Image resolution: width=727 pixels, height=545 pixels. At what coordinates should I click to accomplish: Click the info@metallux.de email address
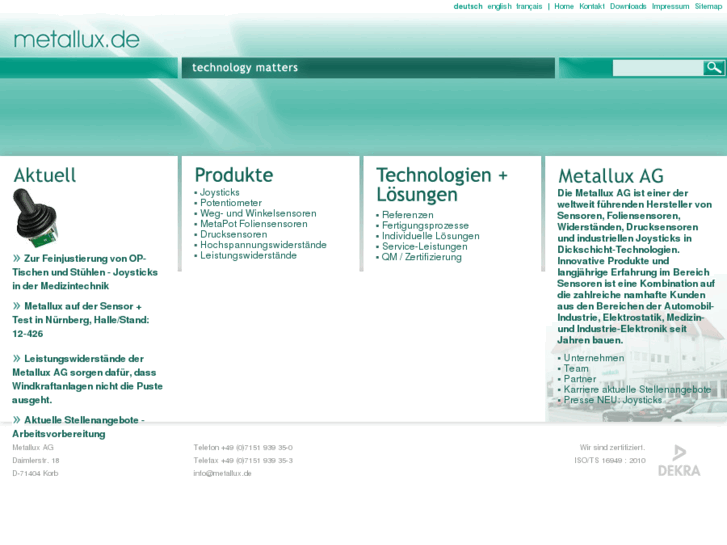[223, 473]
